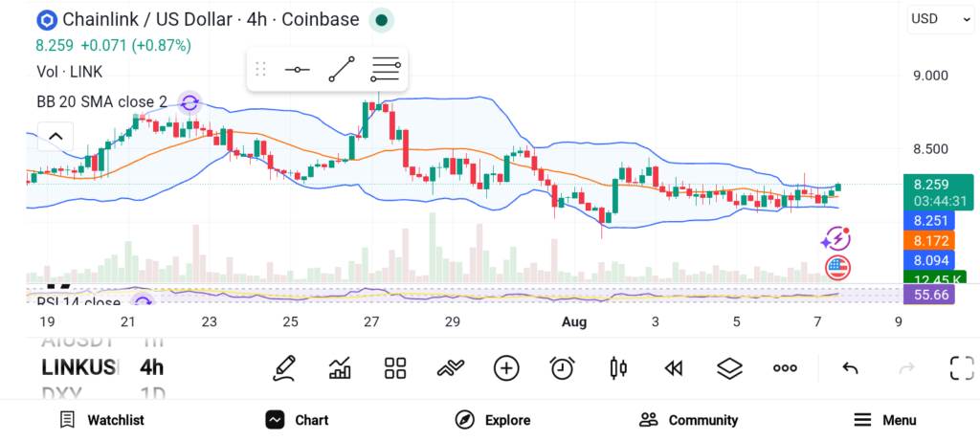Select the pencil drawing tool
This screenshot has width=980, height=441.
point(283,368)
